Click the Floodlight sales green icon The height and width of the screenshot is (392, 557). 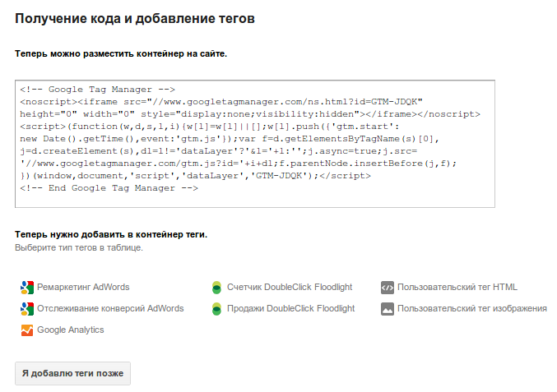(216, 309)
